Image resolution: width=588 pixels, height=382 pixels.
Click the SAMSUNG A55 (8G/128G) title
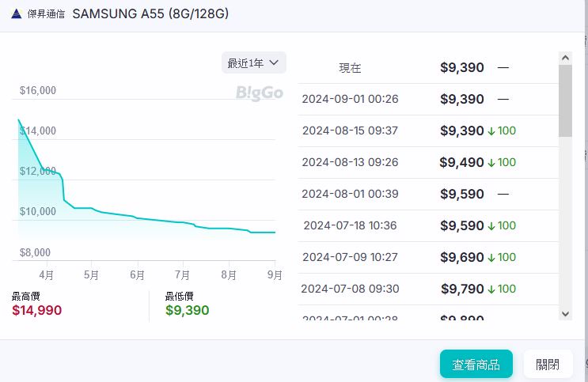coord(150,14)
